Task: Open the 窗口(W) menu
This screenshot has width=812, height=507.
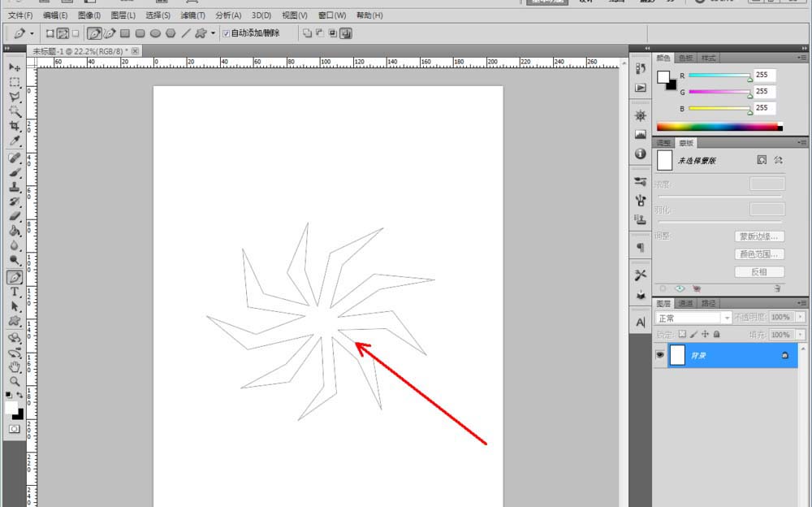Action: [332, 15]
